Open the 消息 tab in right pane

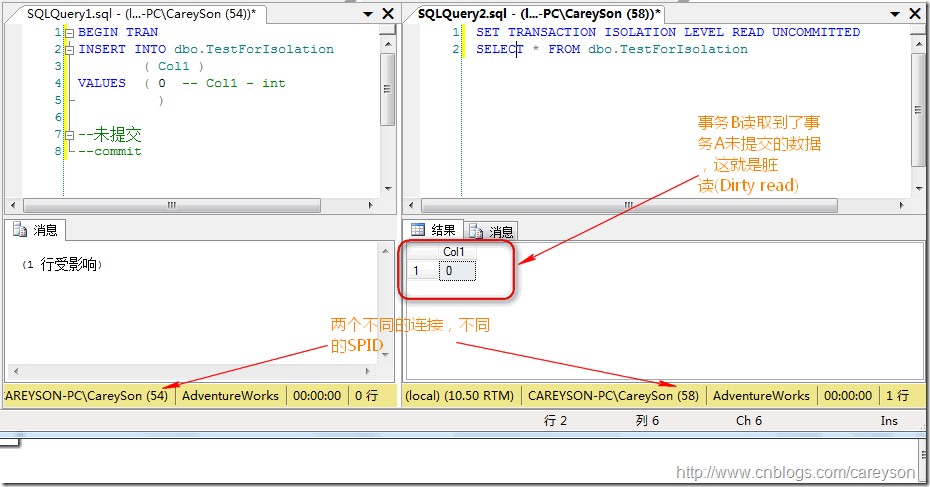(x=492, y=231)
